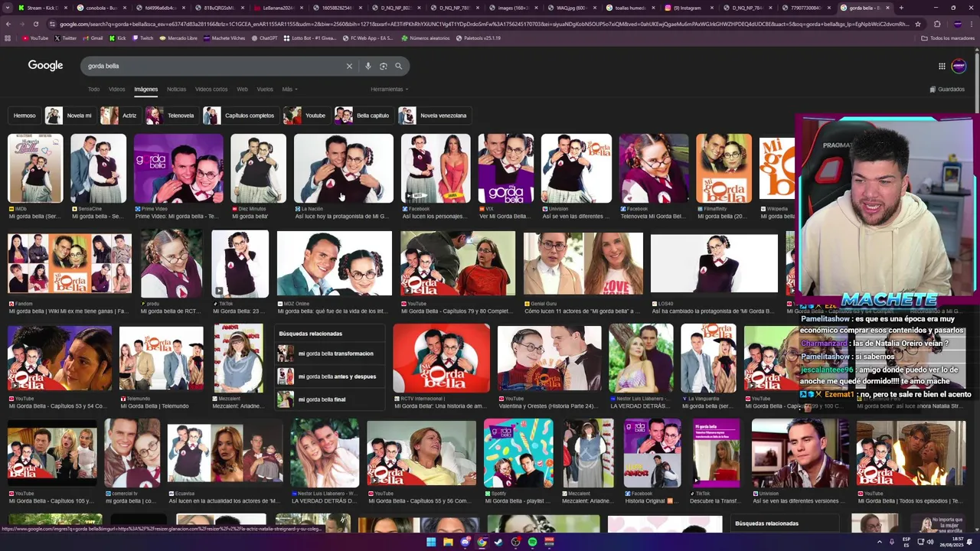Open the Spotify Mi Gorda Bella playlist thumbnail

click(x=518, y=453)
